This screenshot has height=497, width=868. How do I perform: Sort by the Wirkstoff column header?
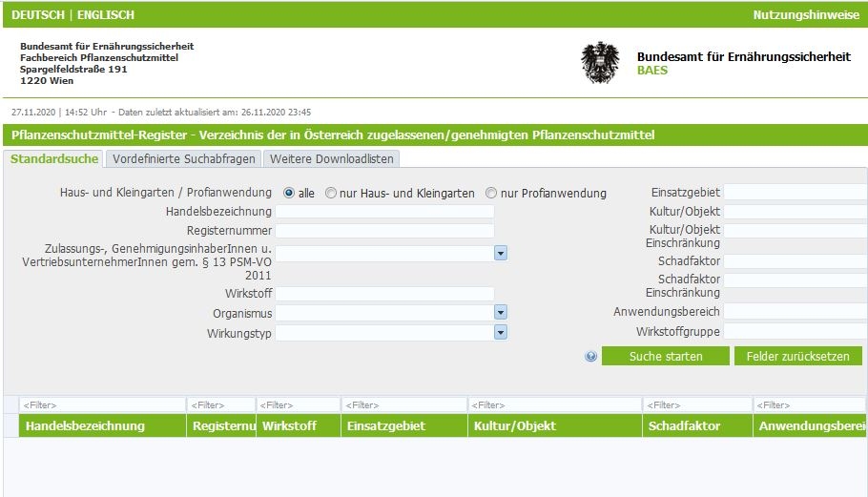[x=289, y=425]
